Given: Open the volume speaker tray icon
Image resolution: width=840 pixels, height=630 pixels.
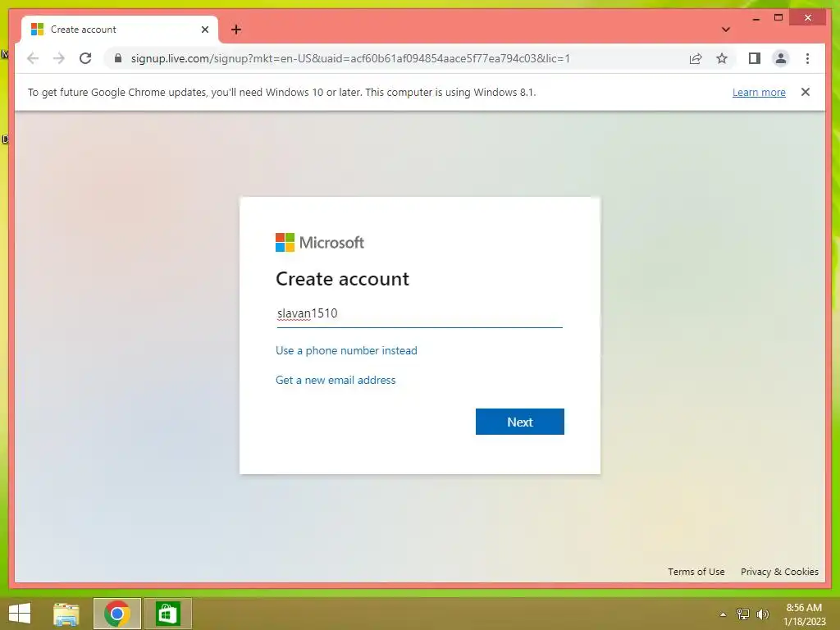Looking at the screenshot, I should point(762,614).
